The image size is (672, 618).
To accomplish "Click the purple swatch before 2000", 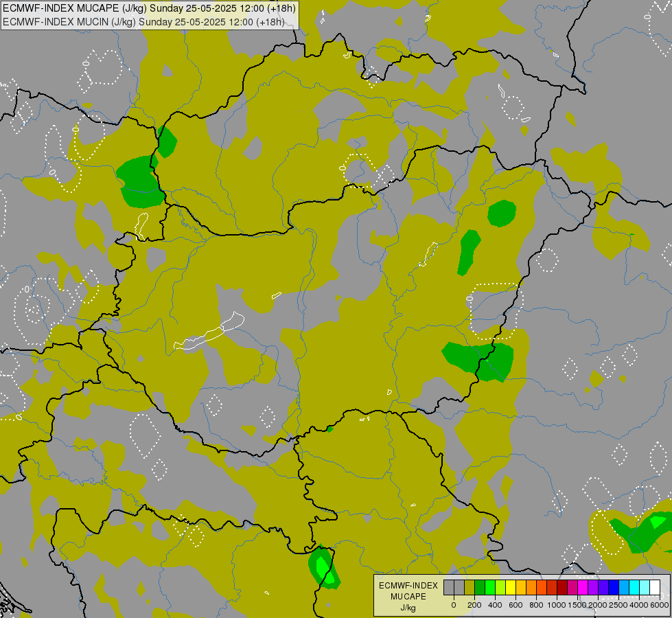I will click(593, 588).
